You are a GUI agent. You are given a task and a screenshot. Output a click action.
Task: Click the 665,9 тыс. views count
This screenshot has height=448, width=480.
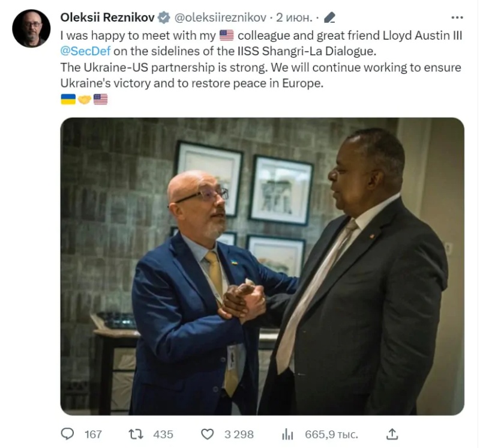[331, 434]
